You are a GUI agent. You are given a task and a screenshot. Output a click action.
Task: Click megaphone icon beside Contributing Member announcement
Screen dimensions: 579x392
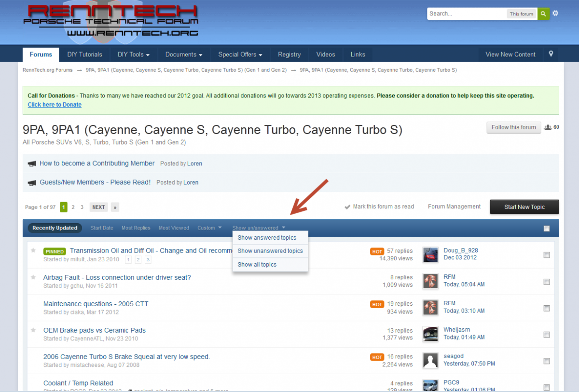32,164
